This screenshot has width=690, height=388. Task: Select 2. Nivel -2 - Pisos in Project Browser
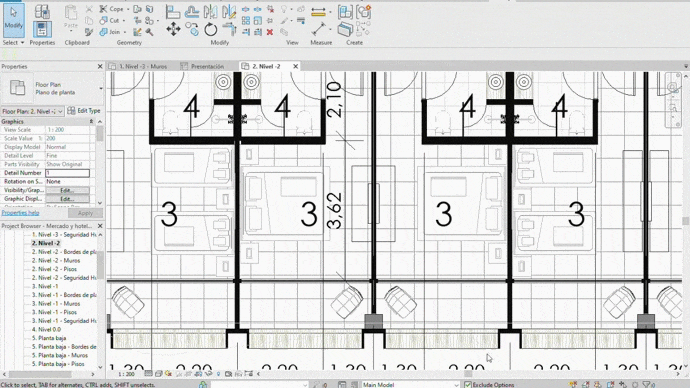point(54,269)
